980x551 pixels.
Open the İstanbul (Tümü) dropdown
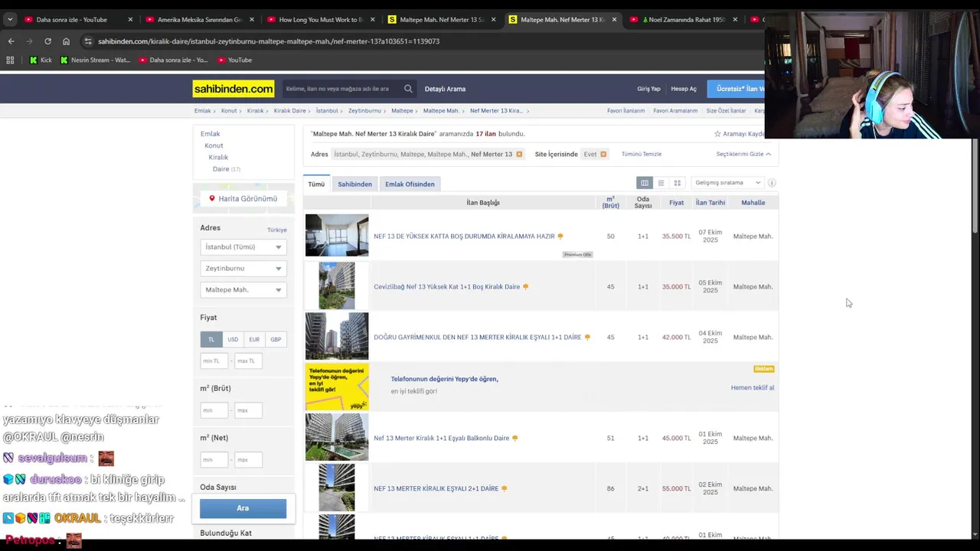point(243,247)
